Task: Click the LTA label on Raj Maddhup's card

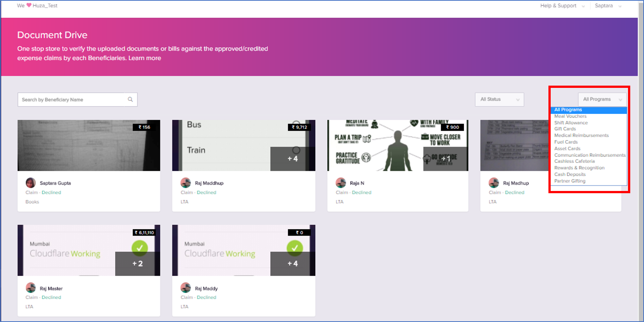Action: 184,202
